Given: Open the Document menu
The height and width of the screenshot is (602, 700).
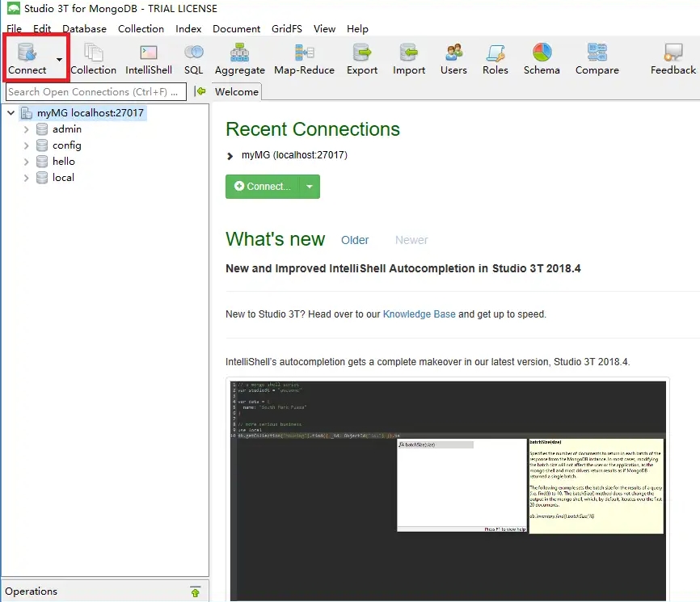Looking at the screenshot, I should (x=236, y=28).
